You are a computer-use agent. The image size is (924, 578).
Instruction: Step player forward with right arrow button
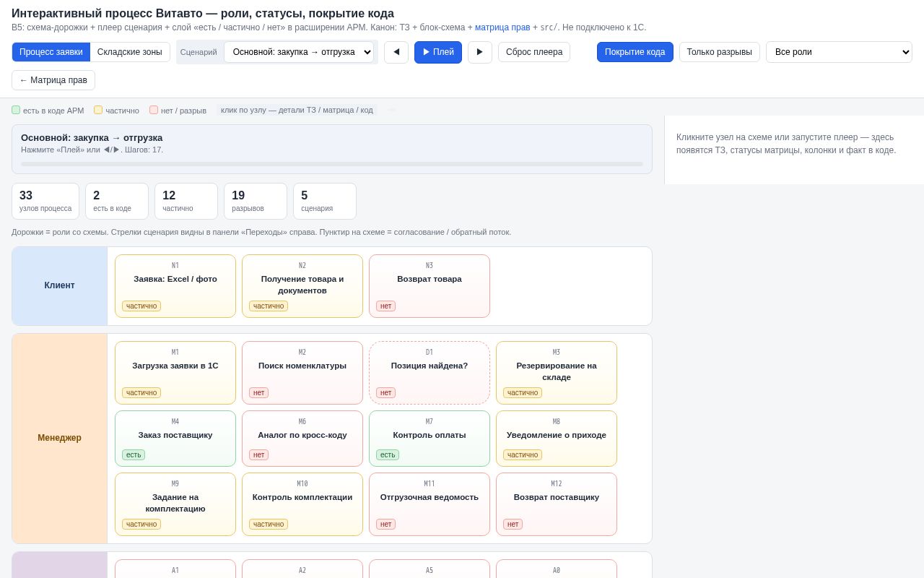pyautogui.click(x=480, y=52)
